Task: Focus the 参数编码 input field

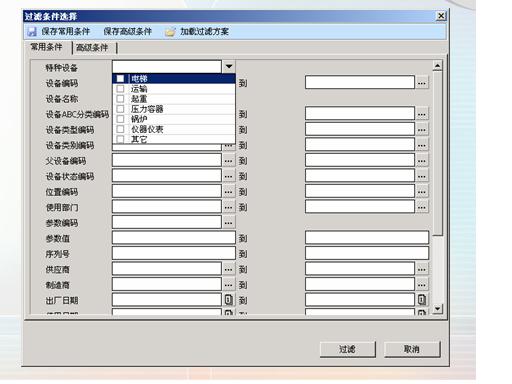Action: point(167,222)
